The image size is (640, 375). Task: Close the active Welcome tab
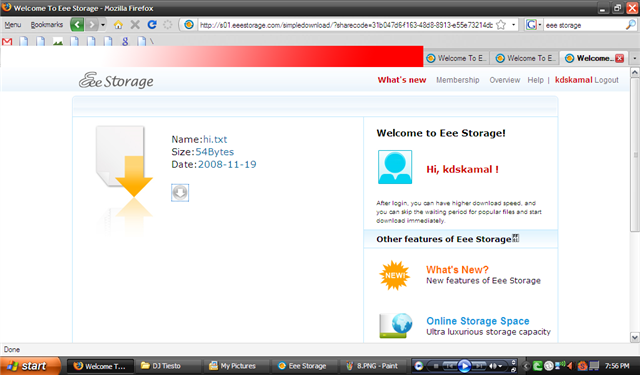[620, 58]
